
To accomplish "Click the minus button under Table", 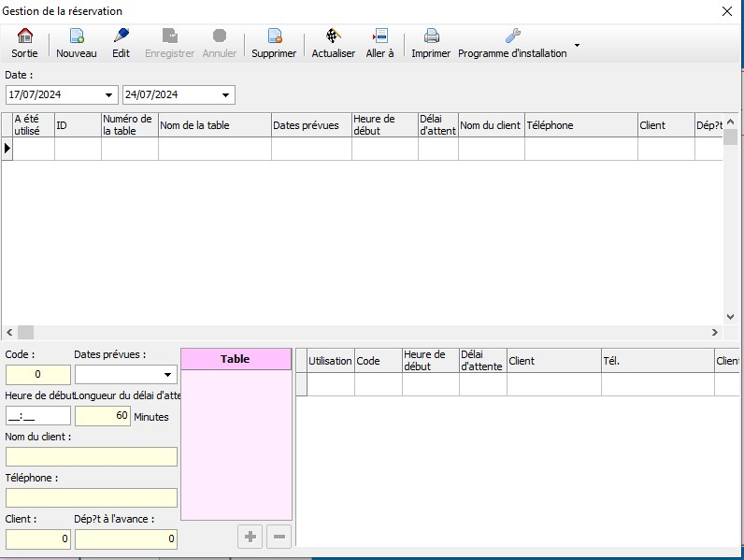I will [x=279, y=537].
